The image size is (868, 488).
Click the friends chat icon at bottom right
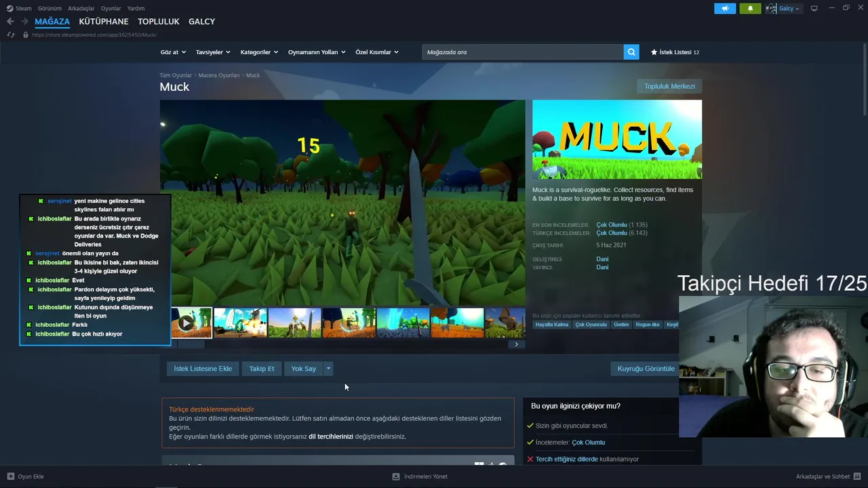click(858, 476)
